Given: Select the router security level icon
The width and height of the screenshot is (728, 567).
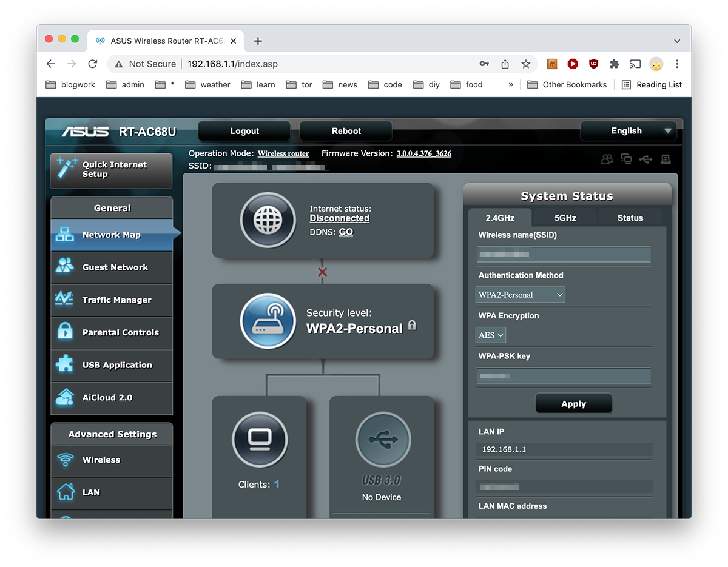Looking at the screenshot, I should [268, 322].
